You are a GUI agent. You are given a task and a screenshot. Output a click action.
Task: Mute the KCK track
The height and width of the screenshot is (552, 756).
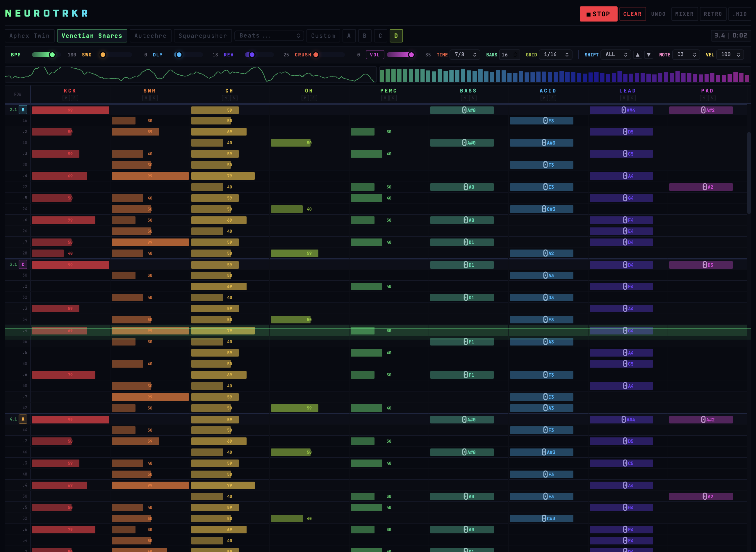coord(66,98)
